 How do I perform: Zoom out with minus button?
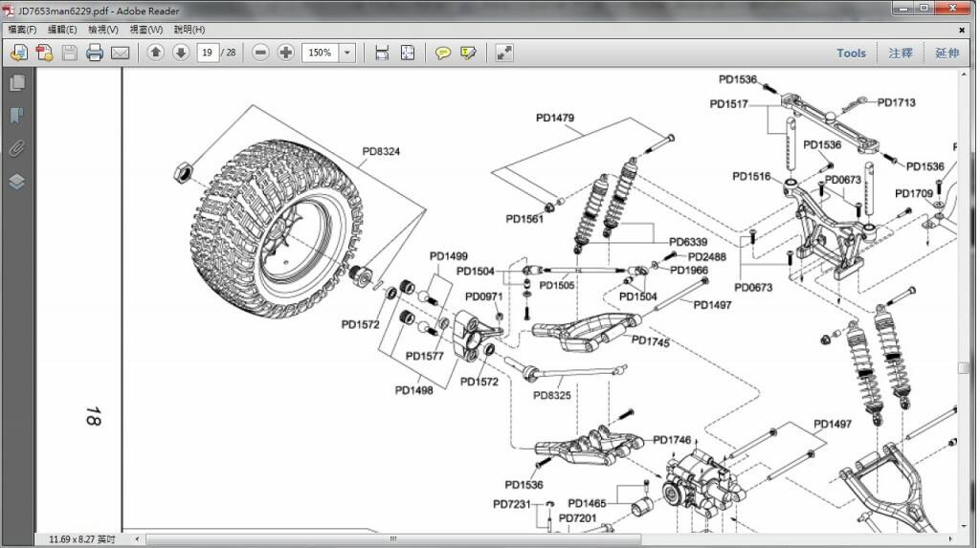coord(260,54)
